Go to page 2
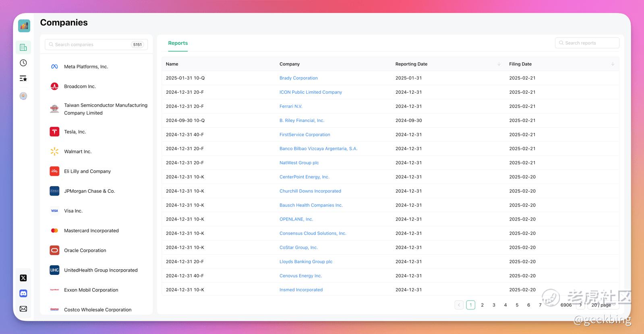The height and width of the screenshot is (334, 644). (482, 305)
